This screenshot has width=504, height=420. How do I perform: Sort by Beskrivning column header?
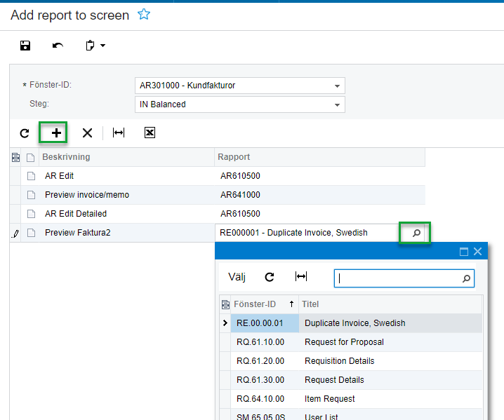coord(126,157)
